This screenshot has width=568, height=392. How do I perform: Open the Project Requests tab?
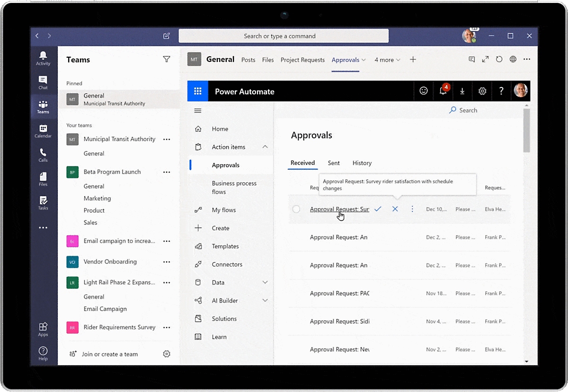click(x=302, y=60)
